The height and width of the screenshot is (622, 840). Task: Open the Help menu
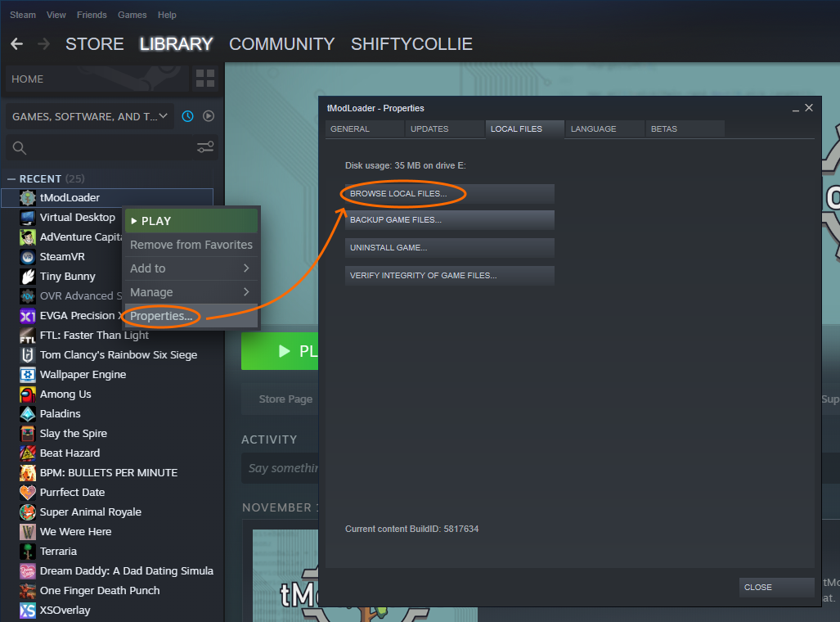(167, 15)
